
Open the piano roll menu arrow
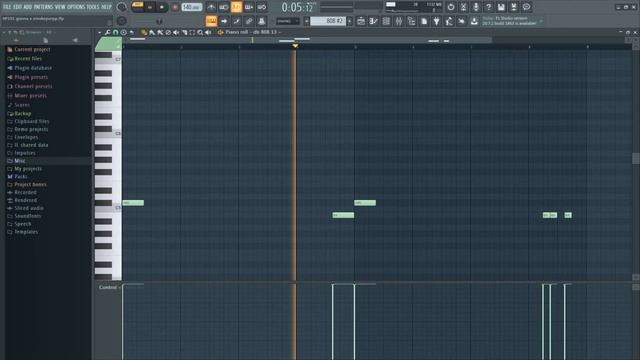[x=100, y=32]
